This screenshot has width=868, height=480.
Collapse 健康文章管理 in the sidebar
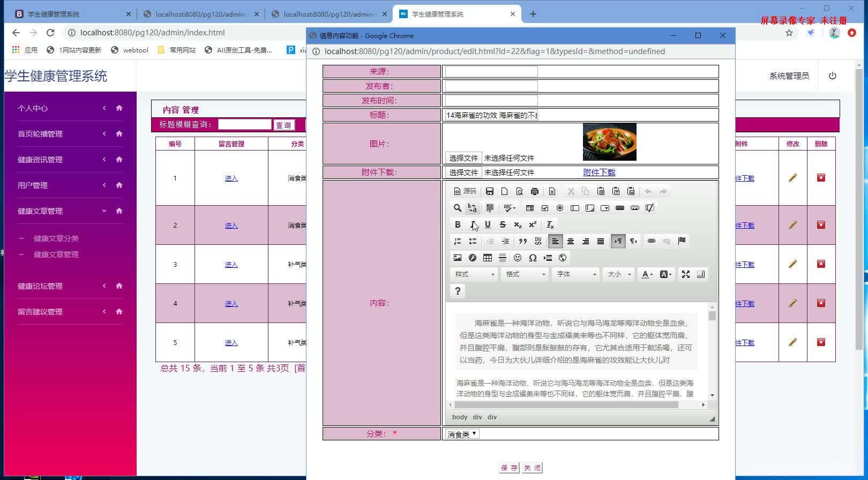(x=70, y=211)
